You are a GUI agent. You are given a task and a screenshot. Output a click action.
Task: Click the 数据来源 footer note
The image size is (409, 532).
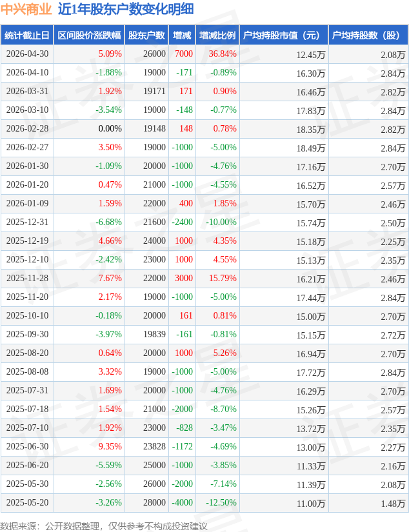[x=103, y=526]
